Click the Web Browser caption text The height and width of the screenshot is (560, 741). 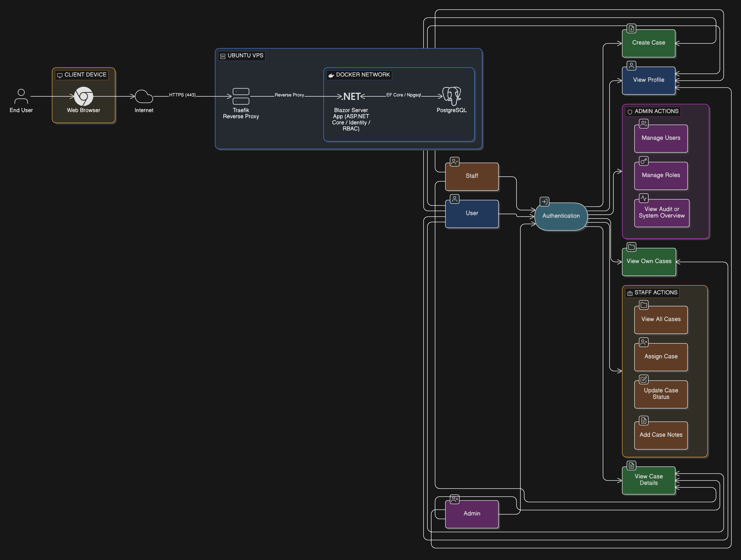(x=83, y=110)
